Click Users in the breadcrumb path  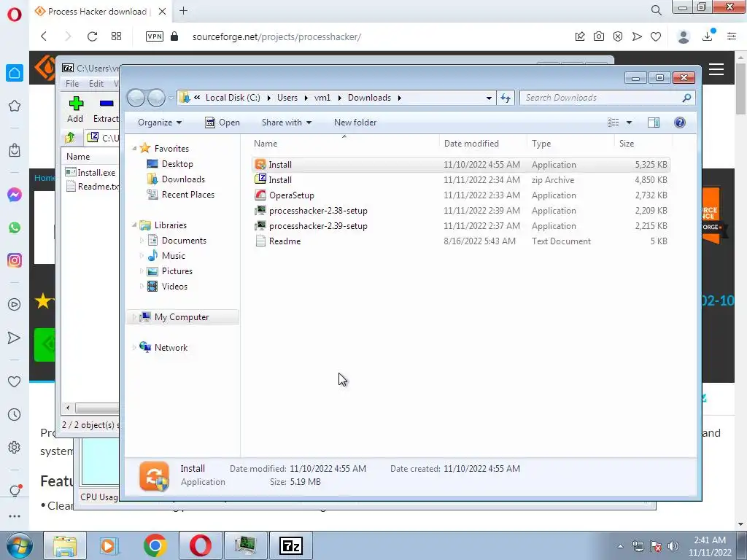click(287, 98)
